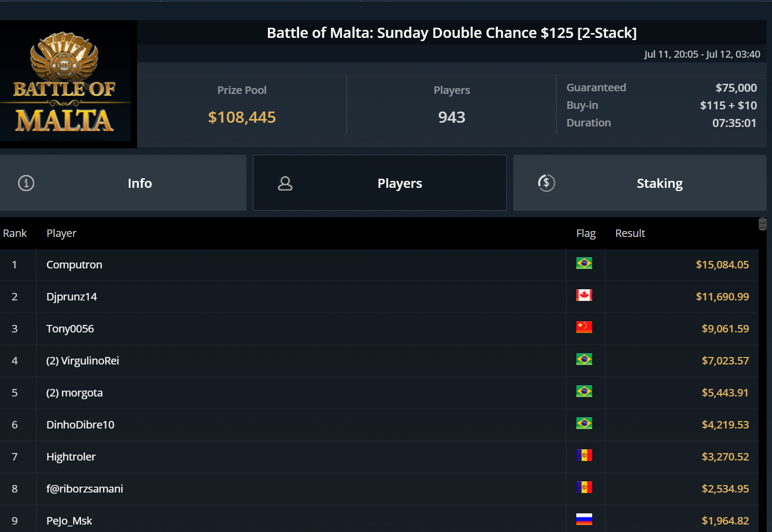Select player Computron in the list
Screen dimensions: 772x532
(x=74, y=265)
